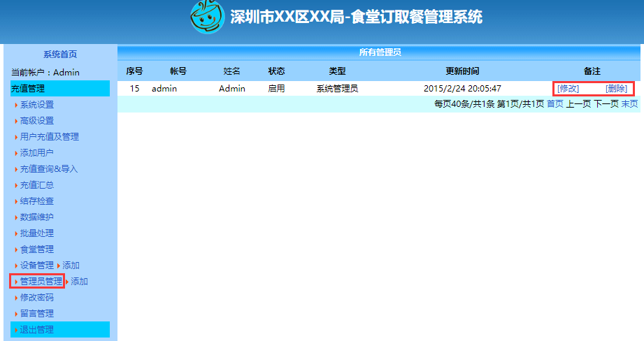The height and width of the screenshot is (341, 644).
Task: Click 下一页 in pagination
Action: click(606, 104)
